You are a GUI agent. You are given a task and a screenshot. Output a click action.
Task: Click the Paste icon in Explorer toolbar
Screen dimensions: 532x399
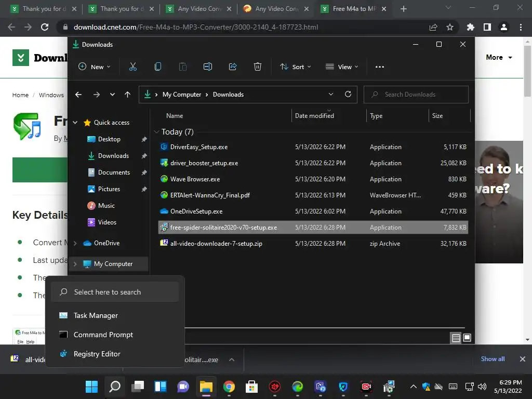tap(183, 67)
